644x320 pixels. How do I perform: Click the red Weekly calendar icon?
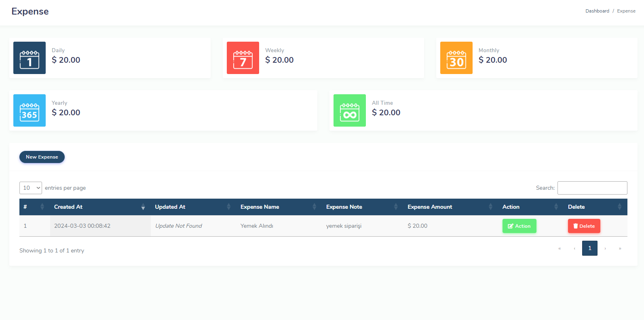[243, 58]
